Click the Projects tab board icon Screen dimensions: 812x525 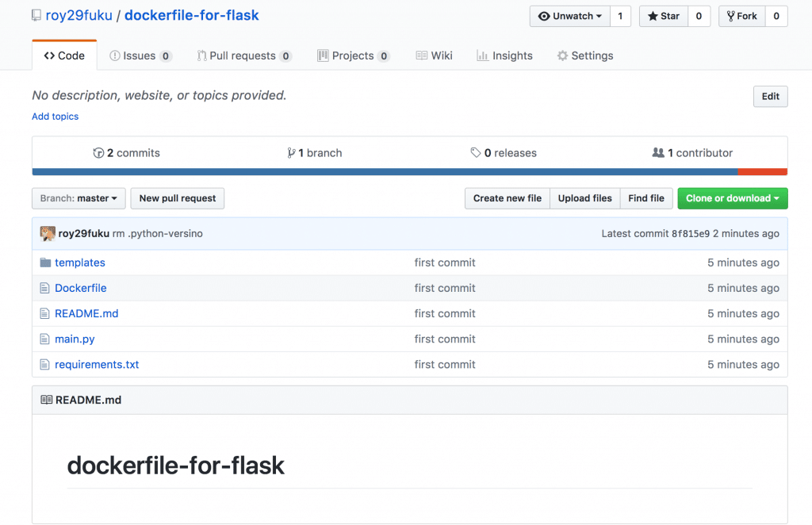click(323, 56)
